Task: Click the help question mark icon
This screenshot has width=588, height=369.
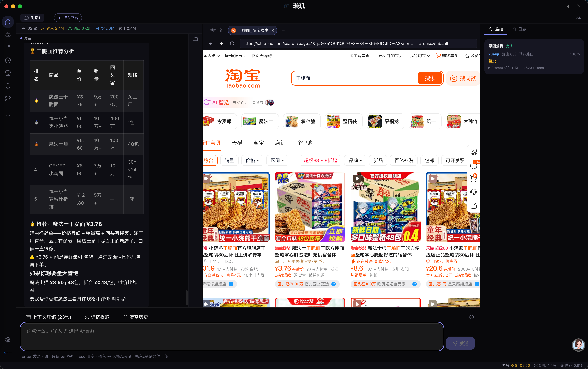Action: [x=471, y=317]
